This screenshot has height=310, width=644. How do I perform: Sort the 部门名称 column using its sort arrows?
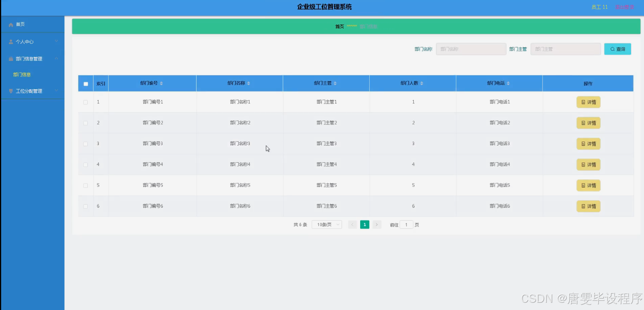(249, 83)
